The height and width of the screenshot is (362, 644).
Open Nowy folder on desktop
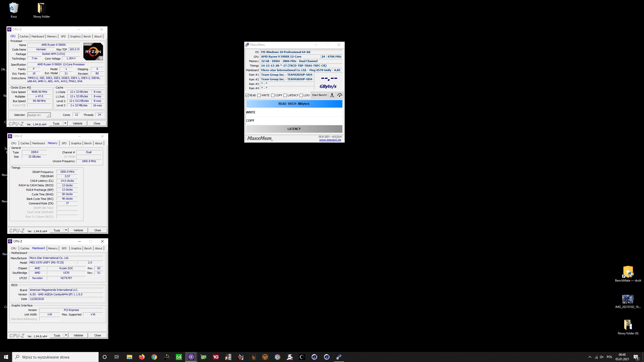tap(42, 11)
